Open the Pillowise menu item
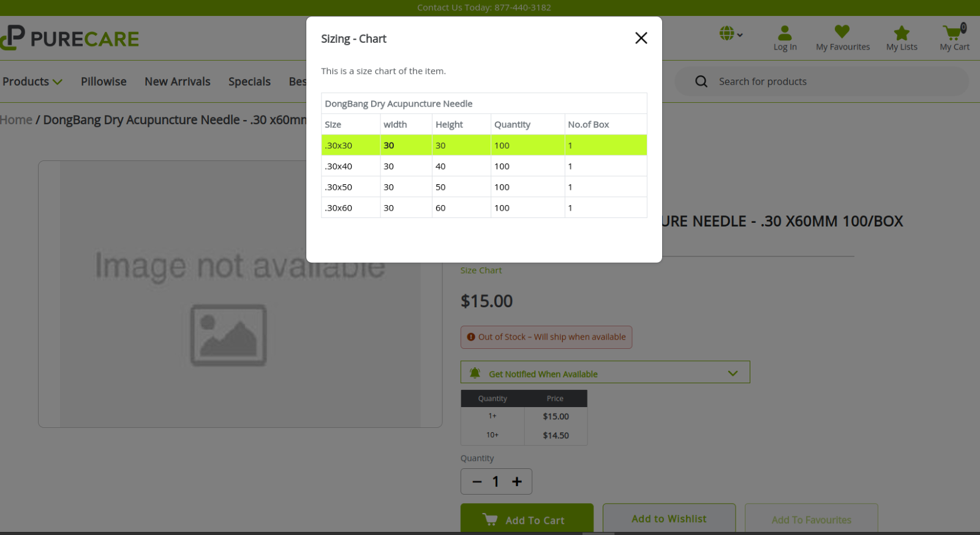Image resolution: width=980 pixels, height=535 pixels. pos(104,81)
